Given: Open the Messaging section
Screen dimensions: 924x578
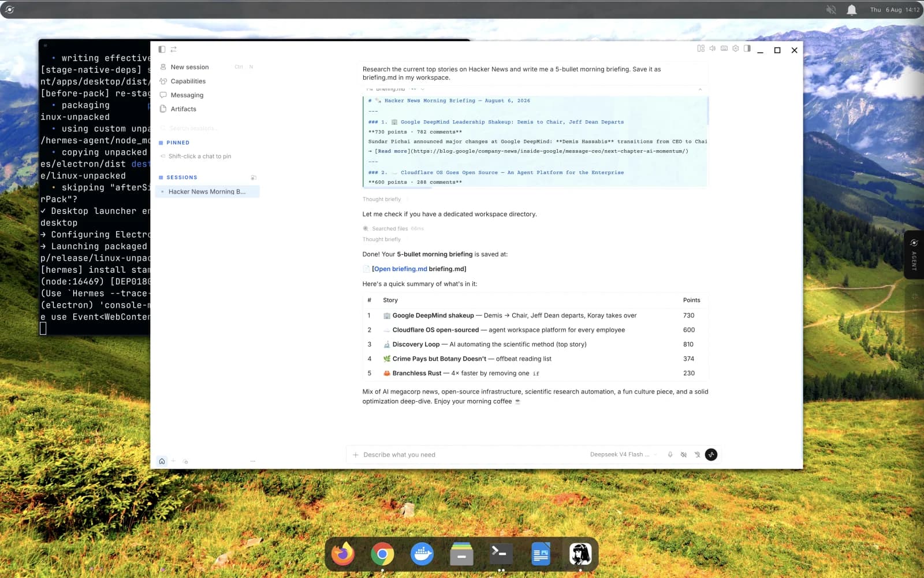Looking at the screenshot, I should click(207, 95).
